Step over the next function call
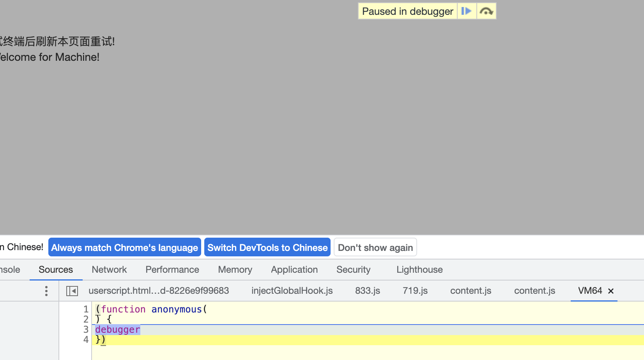The image size is (644, 360). pos(486,11)
